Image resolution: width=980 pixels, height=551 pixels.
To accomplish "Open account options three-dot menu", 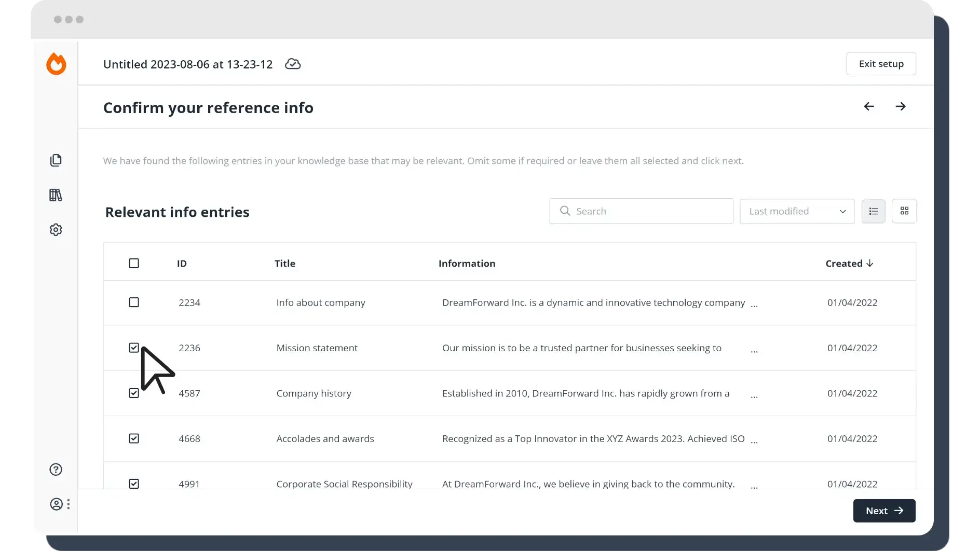I will 69,504.
